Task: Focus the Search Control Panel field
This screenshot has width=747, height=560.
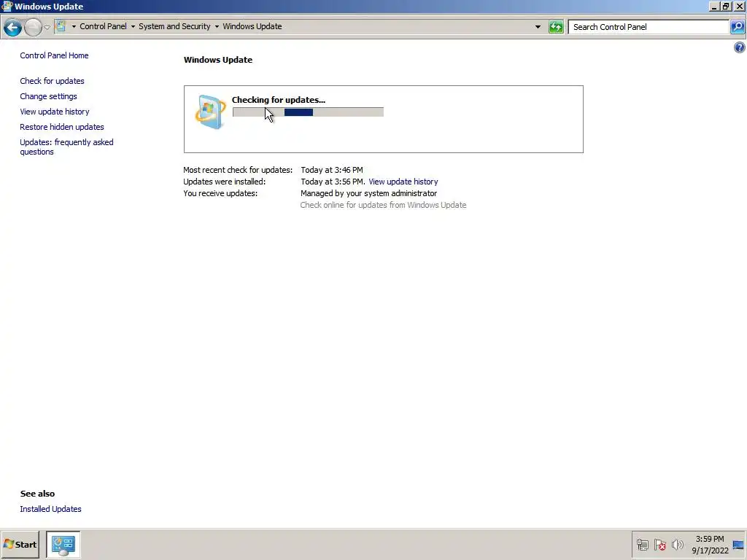Action: click(x=649, y=27)
